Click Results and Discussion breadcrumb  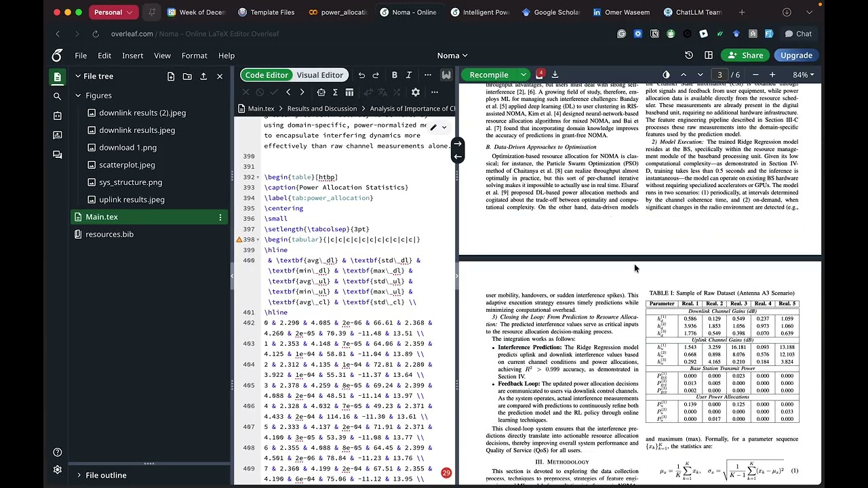pos(321,108)
